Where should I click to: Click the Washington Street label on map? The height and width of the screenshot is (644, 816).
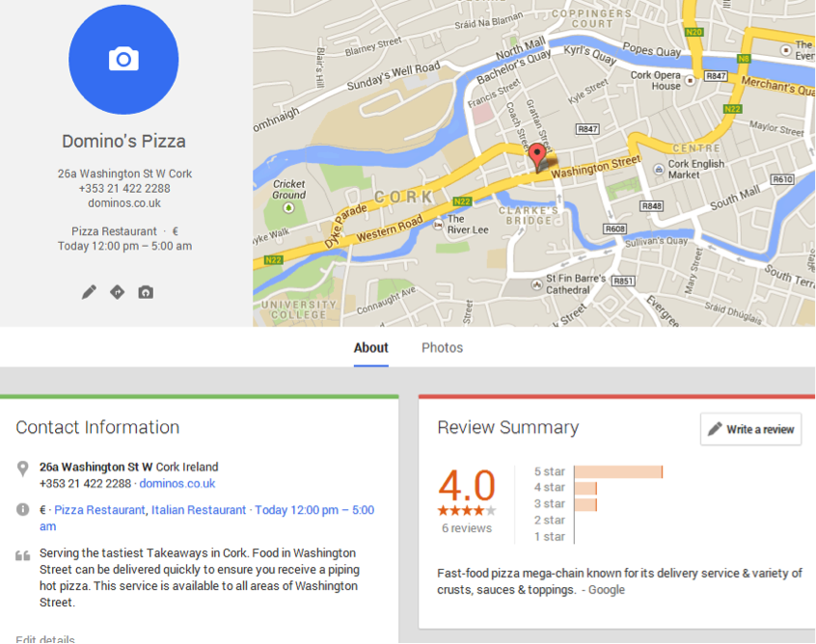pos(595,167)
